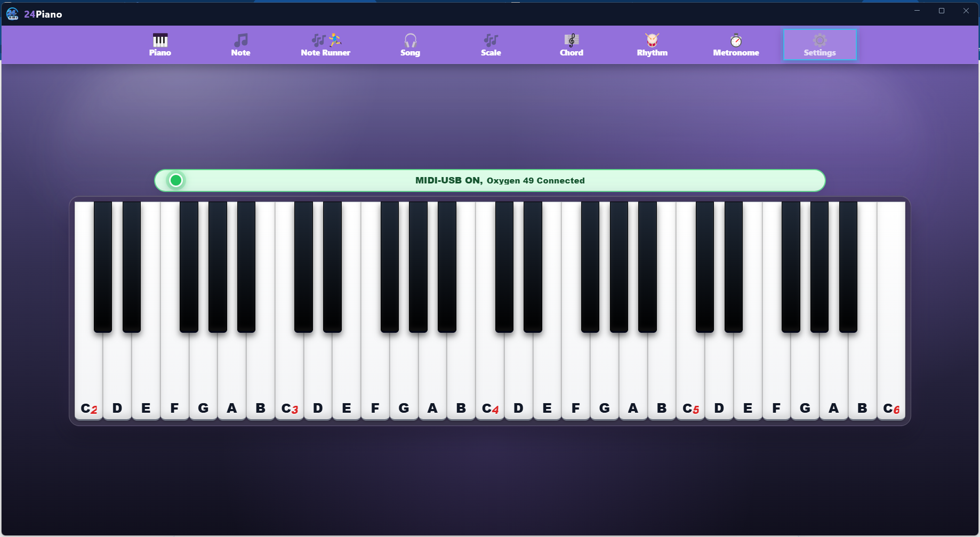Play the black D#5 key

734,267
